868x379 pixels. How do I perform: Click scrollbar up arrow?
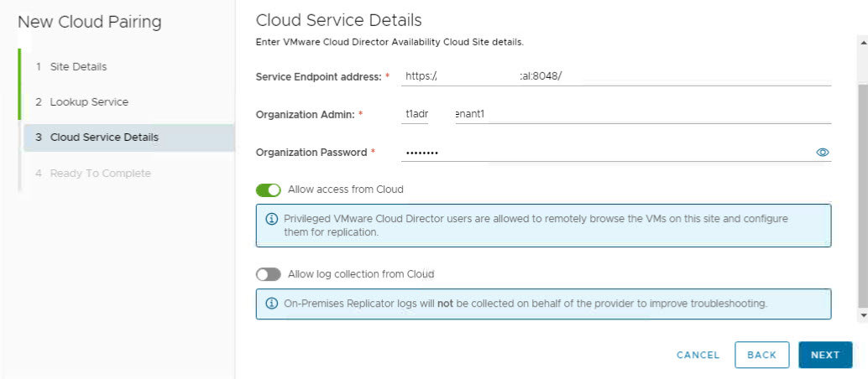point(863,42)
